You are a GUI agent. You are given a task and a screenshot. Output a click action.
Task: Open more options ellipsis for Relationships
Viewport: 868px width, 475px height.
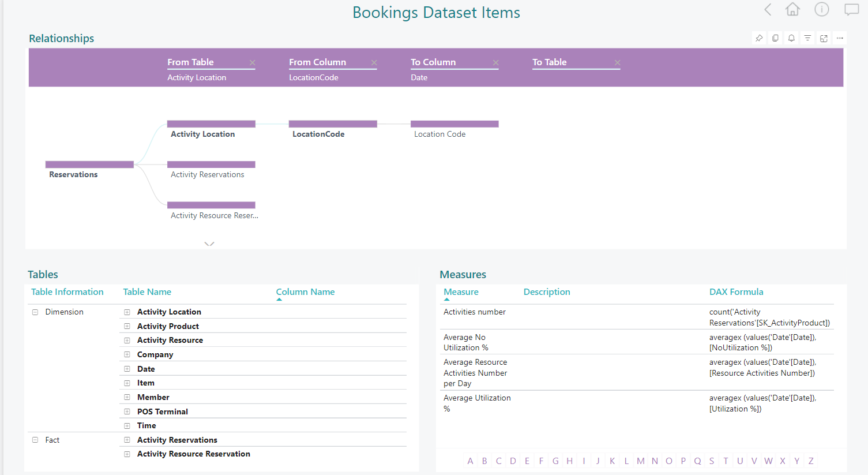[x=840, y=38]
